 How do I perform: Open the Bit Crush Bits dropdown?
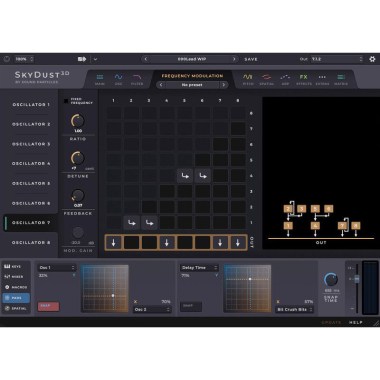pyautogui.click(x=295, y=310)
